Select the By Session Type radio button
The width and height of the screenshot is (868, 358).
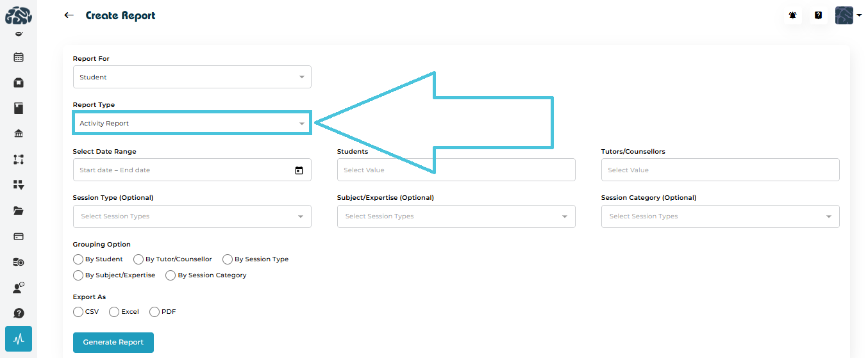click(228, 259)
